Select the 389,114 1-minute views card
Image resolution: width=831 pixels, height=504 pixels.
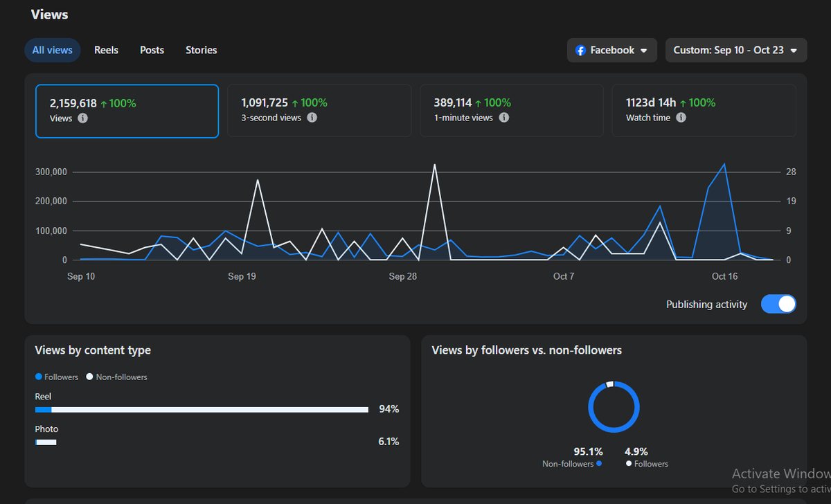pos(512,111)
